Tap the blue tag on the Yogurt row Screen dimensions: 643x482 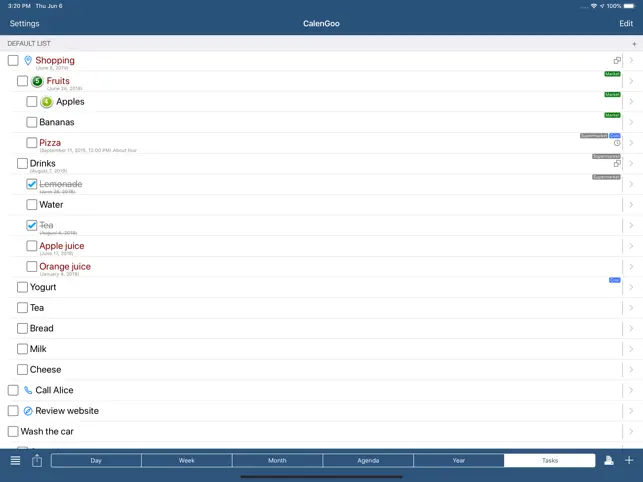click(615, 280)
